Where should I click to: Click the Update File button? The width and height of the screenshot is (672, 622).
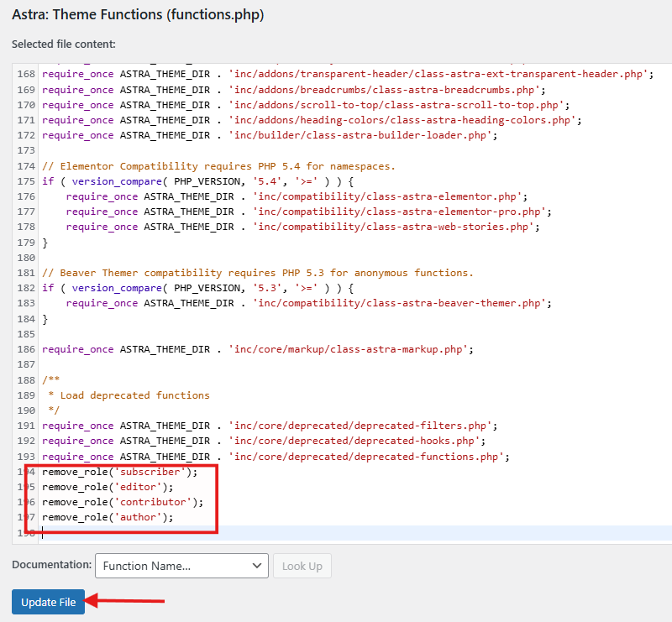tap(48, 602)
